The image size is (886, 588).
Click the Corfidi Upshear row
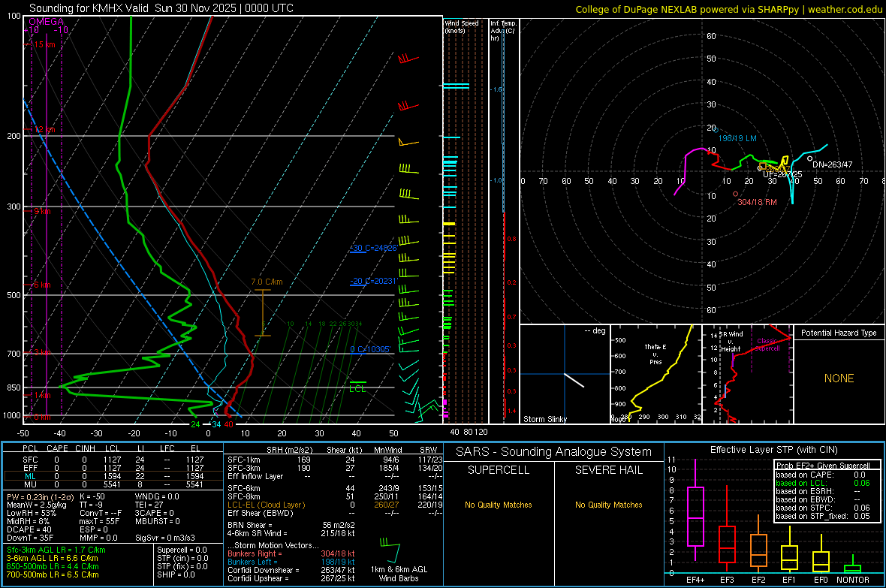[291, 578]
